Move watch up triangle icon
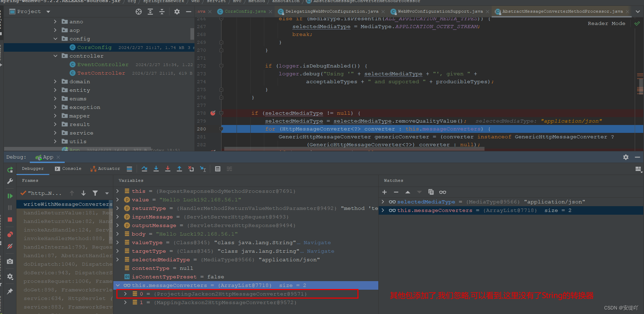 tap(408, 192)
